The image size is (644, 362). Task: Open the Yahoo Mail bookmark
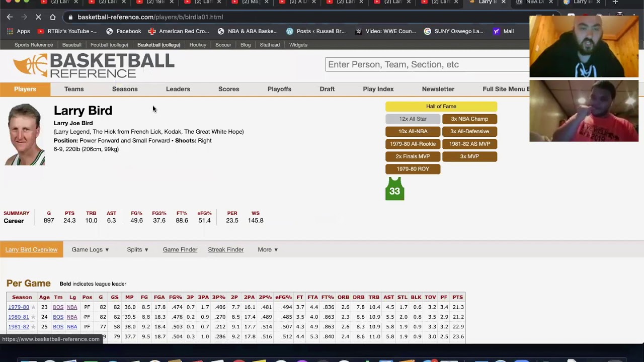tap(503, 31)
